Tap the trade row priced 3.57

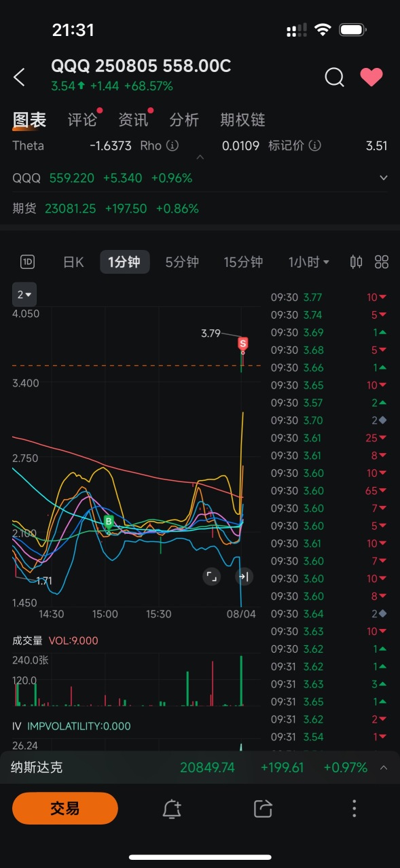(329, 403)
